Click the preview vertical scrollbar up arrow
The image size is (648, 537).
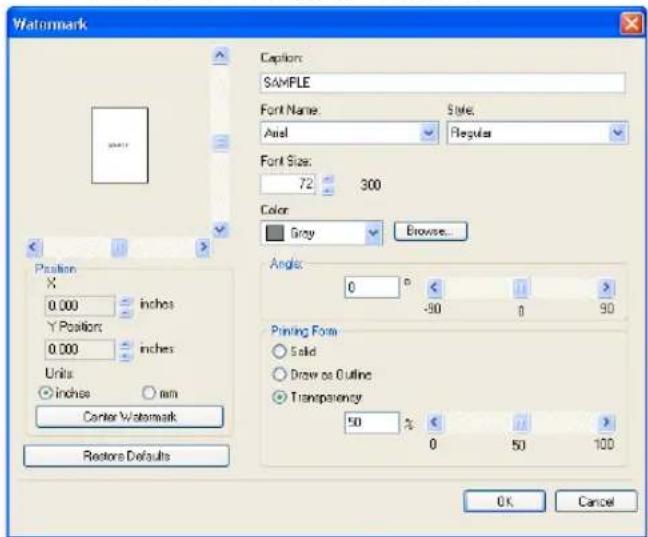[220, 55]
